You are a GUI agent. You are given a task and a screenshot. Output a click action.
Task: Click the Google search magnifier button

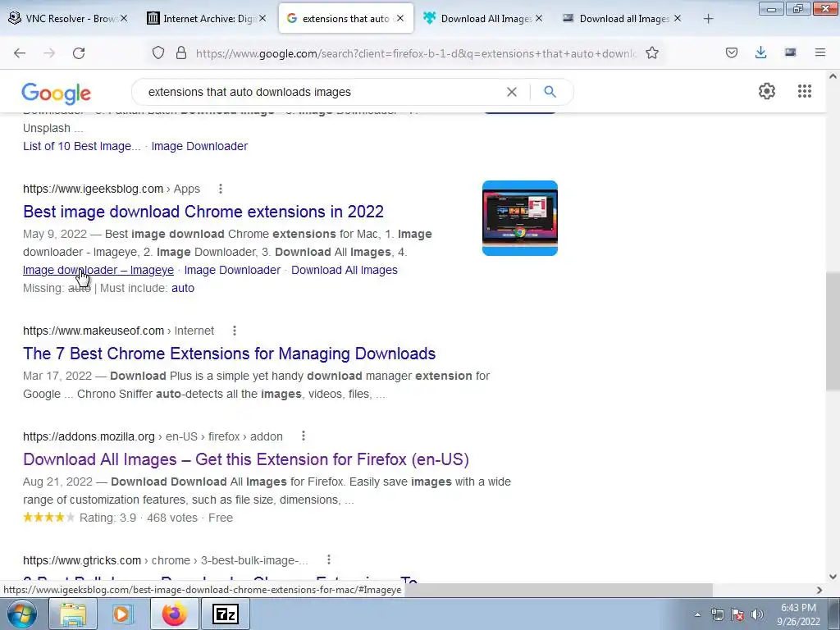(x=550, y=92)
